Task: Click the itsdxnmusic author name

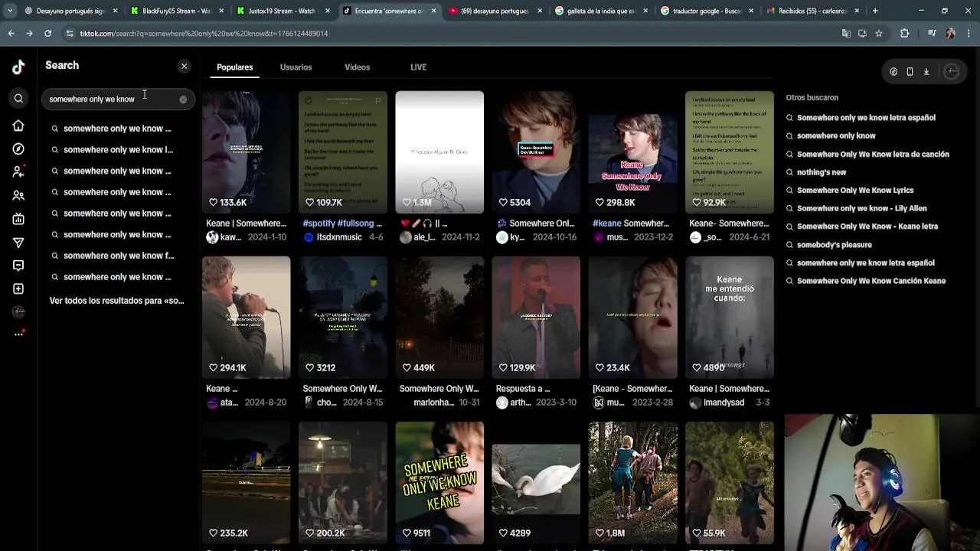Action: point(340,237)
